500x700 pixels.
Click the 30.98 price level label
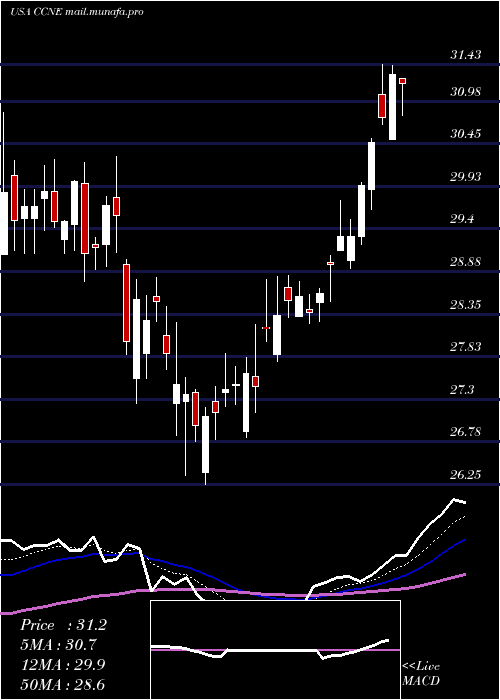pos(466,92)
